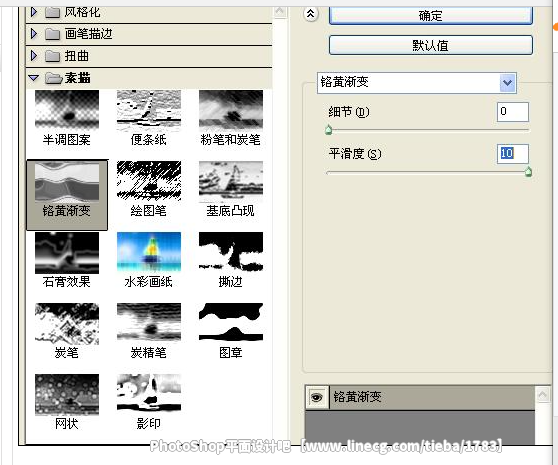558x465 pixels.
Task: Click the 细节 value input field
Action: (x=512, y=112)
